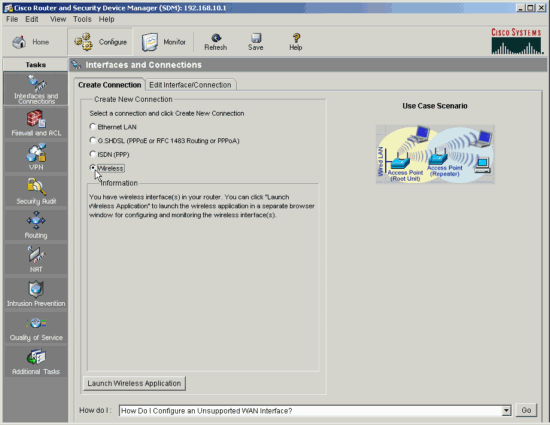The image size is (550, 425).
Task: Select the ISDN (PPP) radio button
Action: click(93, 154)
